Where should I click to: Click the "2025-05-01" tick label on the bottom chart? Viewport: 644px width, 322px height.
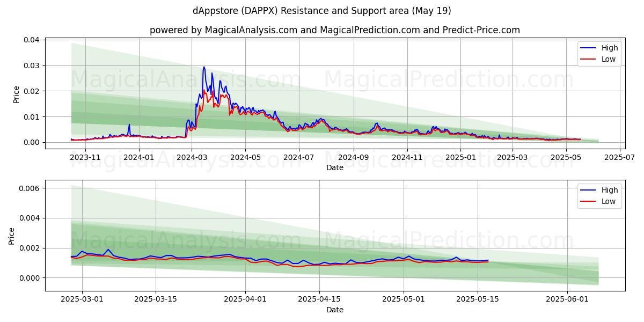[x=403, y=299]
